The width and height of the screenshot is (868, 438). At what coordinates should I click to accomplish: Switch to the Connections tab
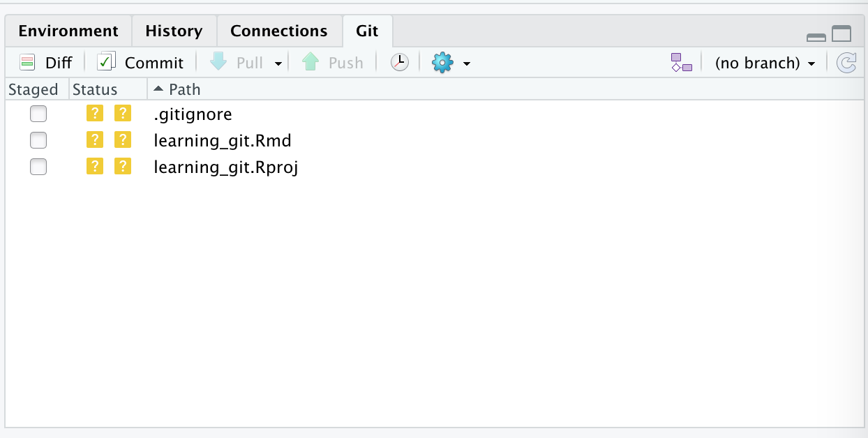click(x=279, y=31)
